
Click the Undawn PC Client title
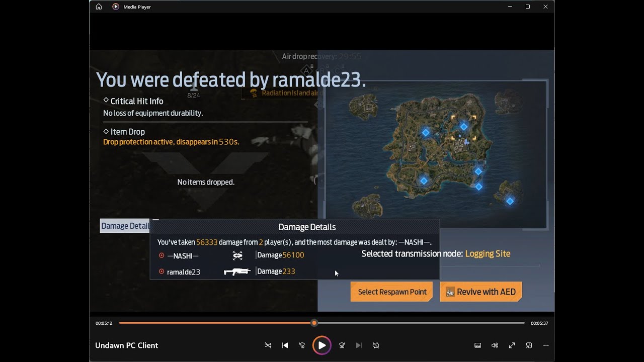click(127, 345)
